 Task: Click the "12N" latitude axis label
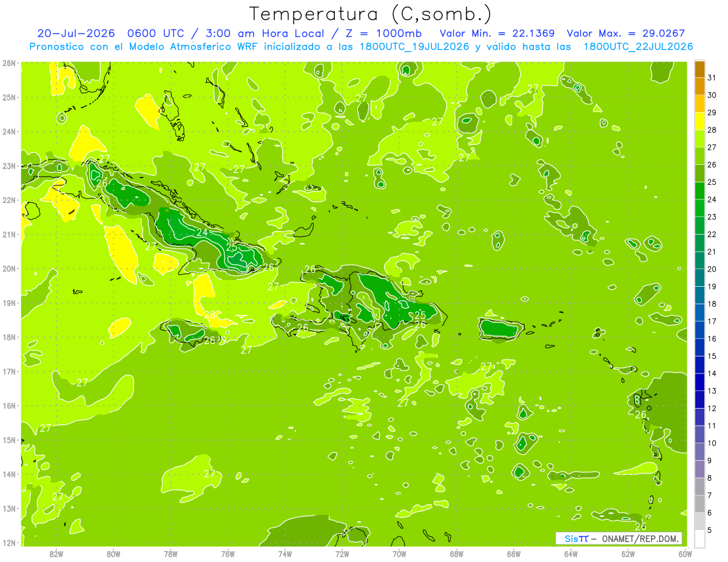click(8, 543)
